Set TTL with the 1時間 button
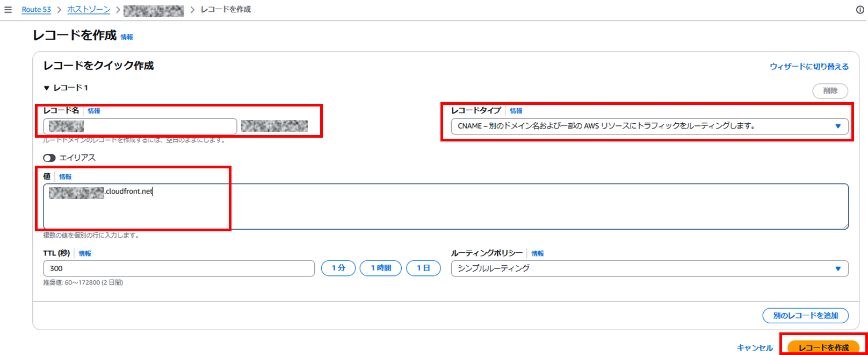Viewport: 868px width, 355px height. click(381, 268)
